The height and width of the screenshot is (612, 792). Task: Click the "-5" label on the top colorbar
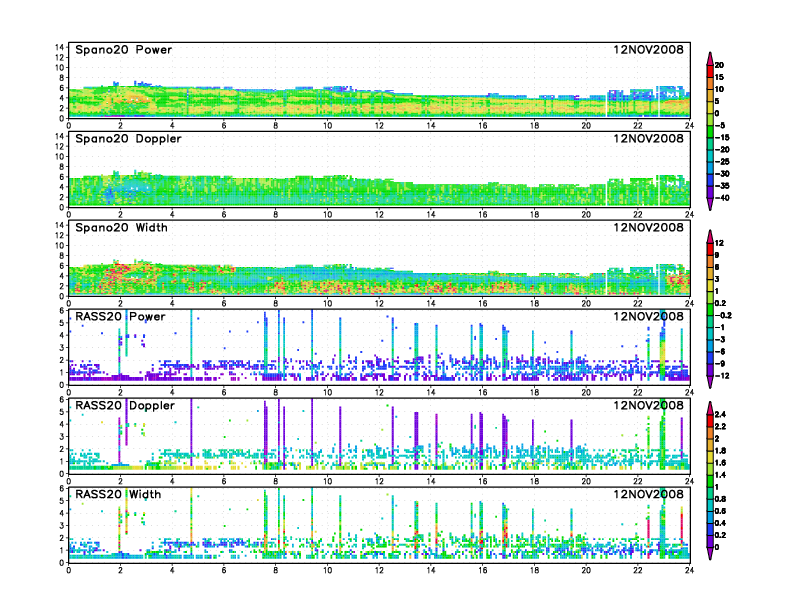[720, 125]
